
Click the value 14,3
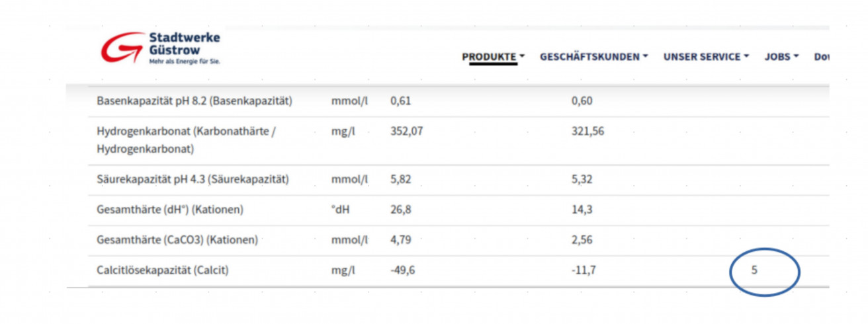(582, 210)
